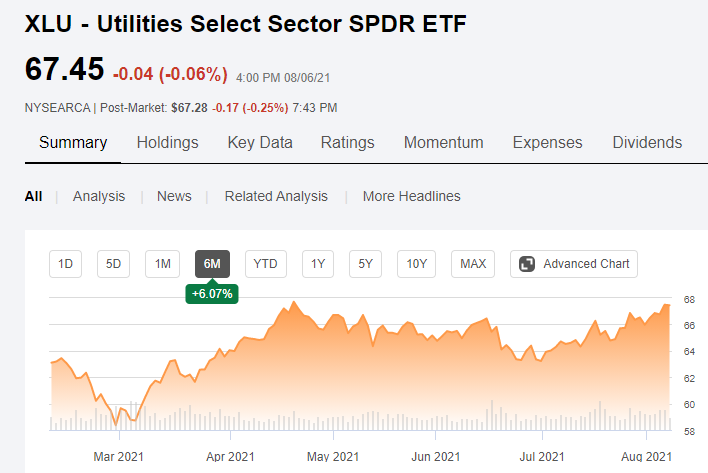708x473 pixels.
Task: Open the Expenses tab
Action: pyautogui.click(x=547, y=143)
